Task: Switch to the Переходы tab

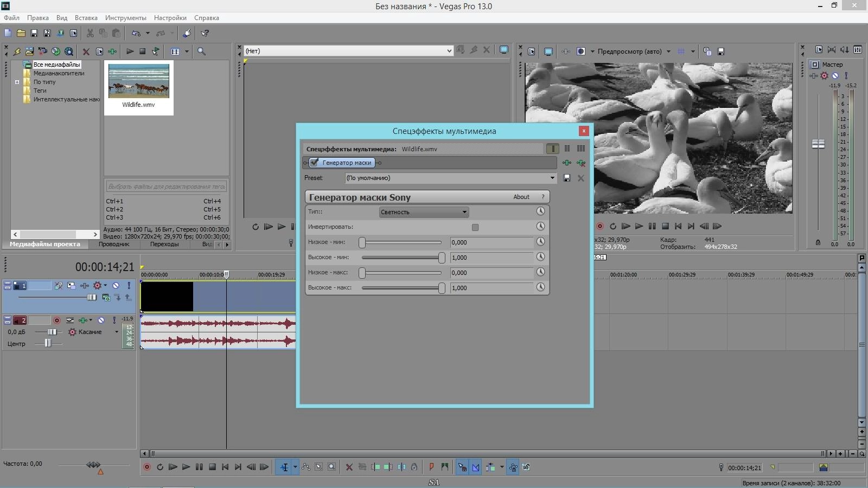Action: [164, 244]
